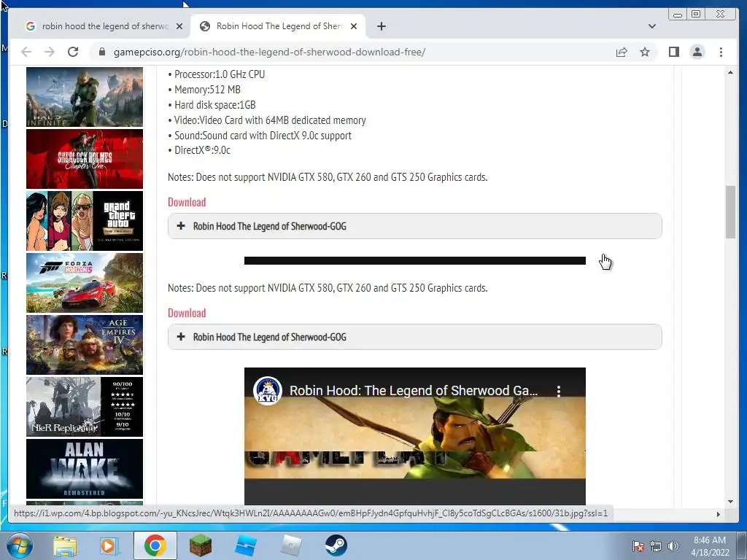747x560 pixels.
Task: Expand second Robin Hood The Legend of Sherwood-GOG section
Action: (x=414, y=337)
